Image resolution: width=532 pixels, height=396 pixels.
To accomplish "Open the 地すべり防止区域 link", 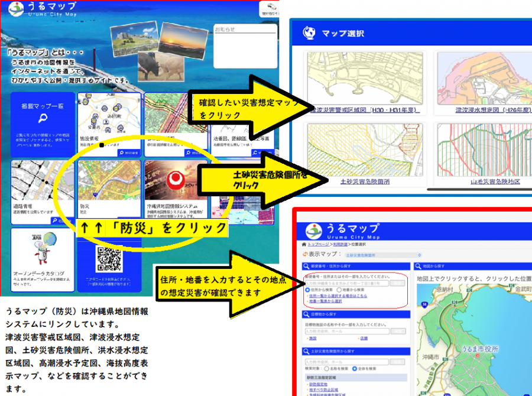I will (x=323, y=390).
